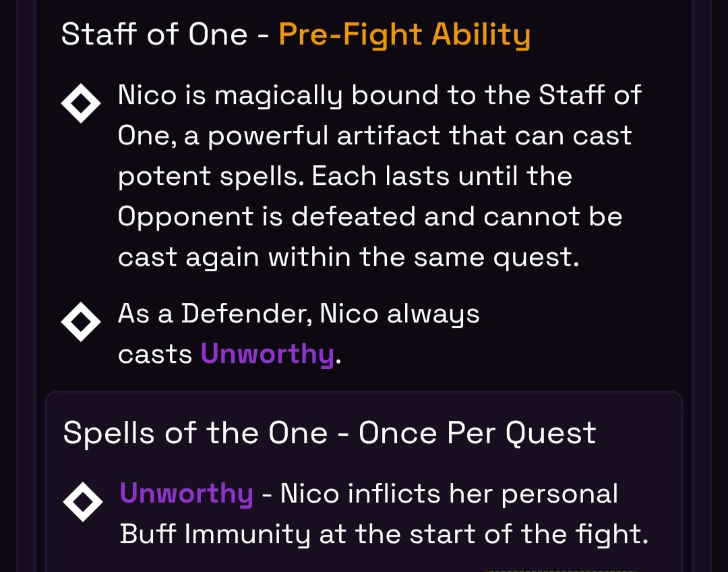Tap the line "One, a powerful artifact that can cast"
The image size is (728, 572).
(x=375, y=136)
